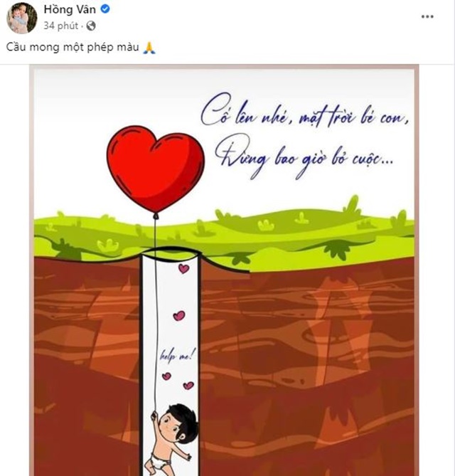
Task: Open the post's 34 phút timestamp
Action: (x=60, y=26)
